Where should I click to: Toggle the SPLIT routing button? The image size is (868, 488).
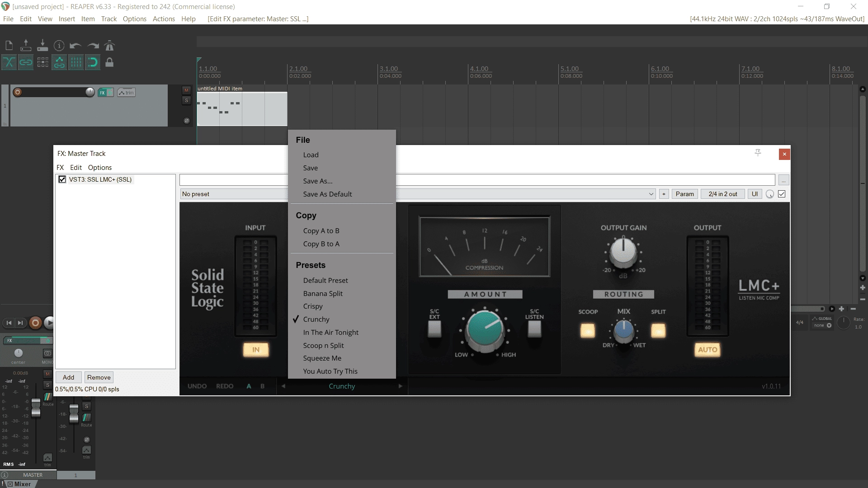(658, 331)
